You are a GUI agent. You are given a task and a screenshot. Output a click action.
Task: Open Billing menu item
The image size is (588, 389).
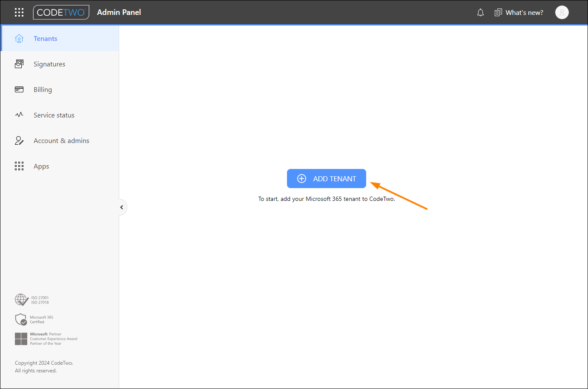(x=60, y=89)
